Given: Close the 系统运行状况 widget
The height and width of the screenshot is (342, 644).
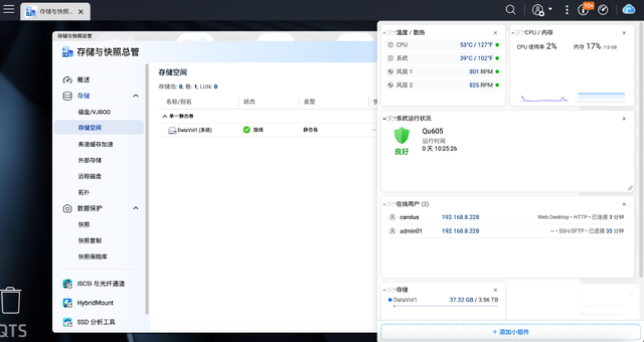Looking at the screenshot, I should (x=624, y=119).
